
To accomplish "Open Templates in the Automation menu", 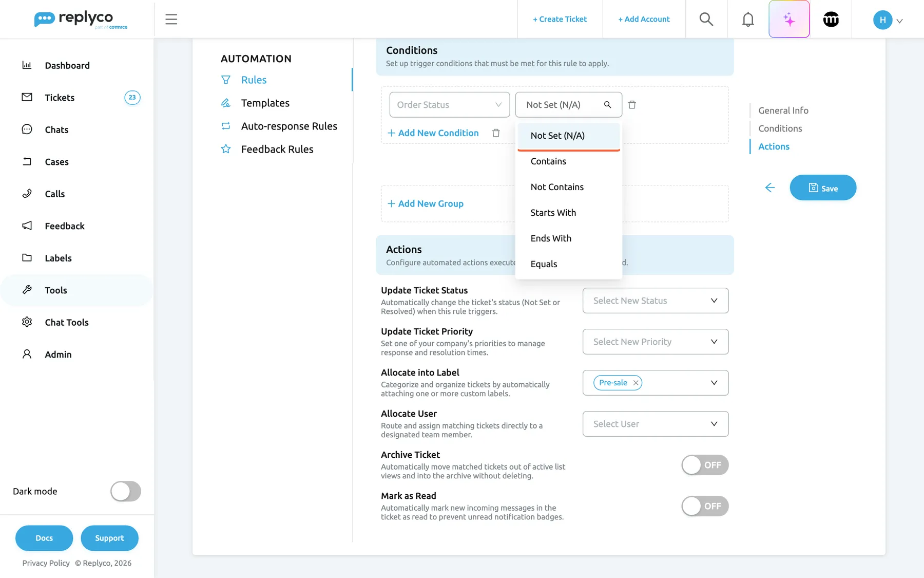I will click(265, 103).
